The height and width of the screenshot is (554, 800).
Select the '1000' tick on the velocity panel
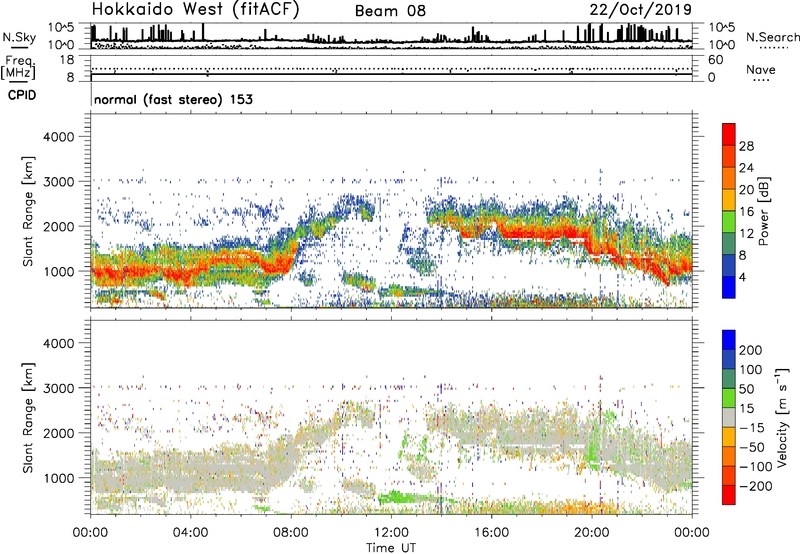point(58,478)
